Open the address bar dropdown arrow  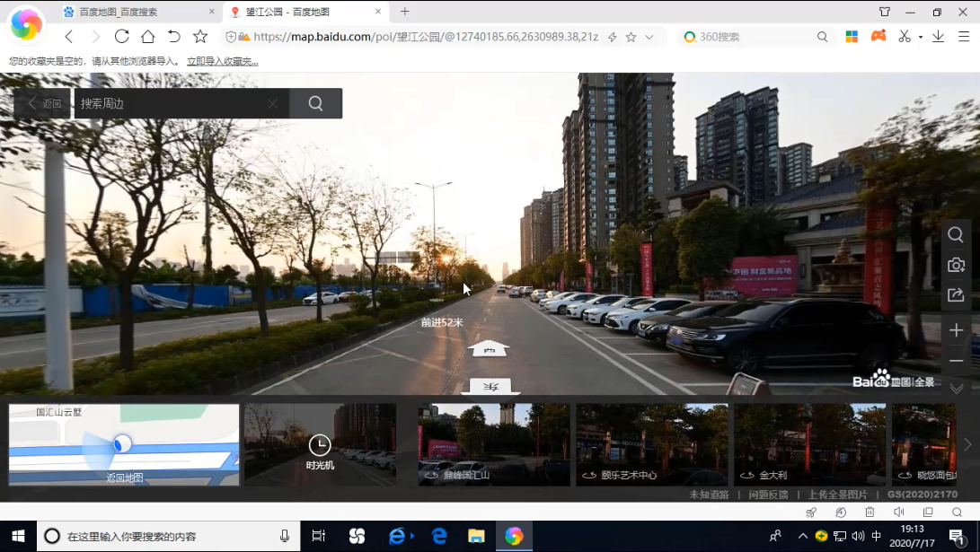coord(649,38)
